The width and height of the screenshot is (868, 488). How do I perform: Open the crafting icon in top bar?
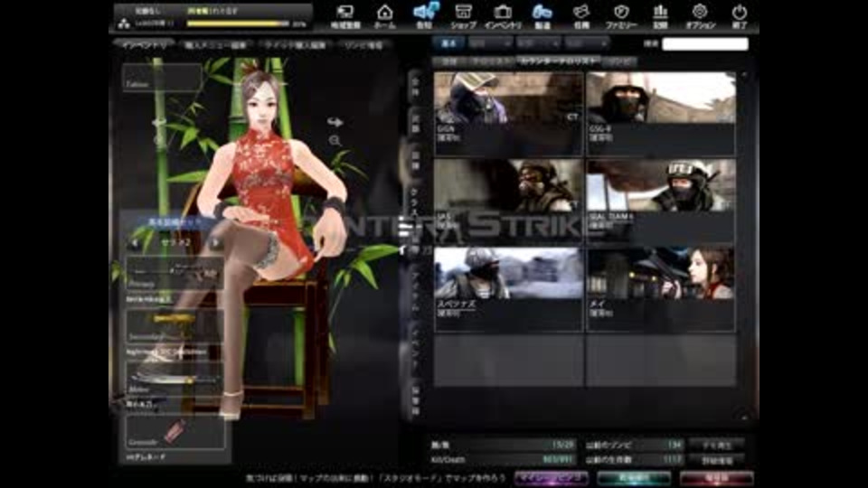coord(542,15)
